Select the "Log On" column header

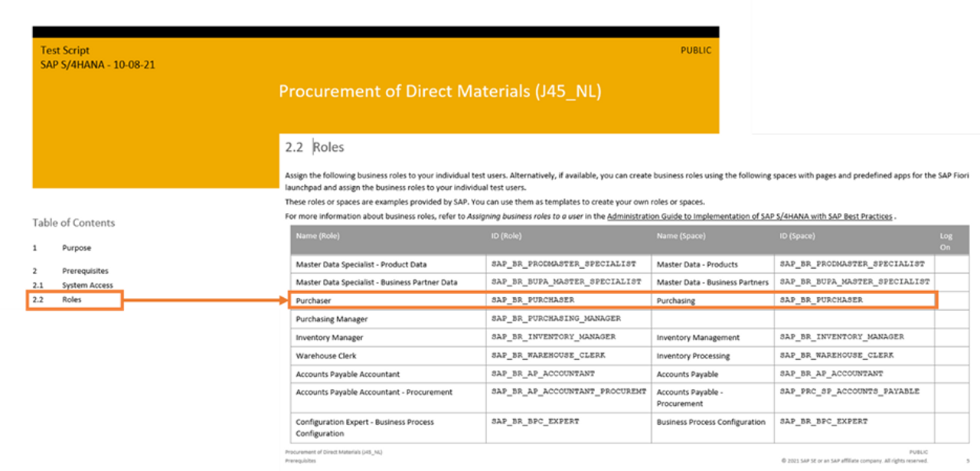946,241
